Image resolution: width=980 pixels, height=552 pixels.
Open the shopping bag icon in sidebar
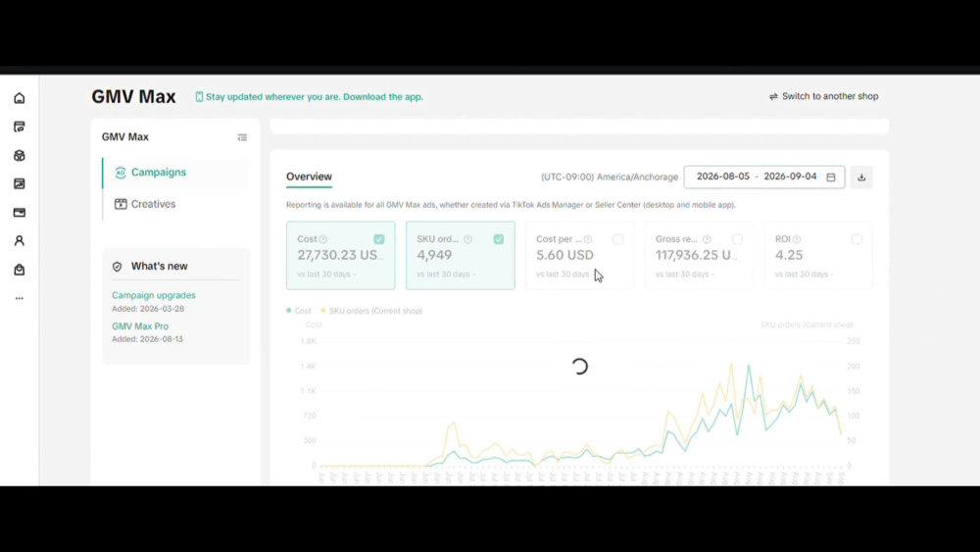tap(20, 270)
